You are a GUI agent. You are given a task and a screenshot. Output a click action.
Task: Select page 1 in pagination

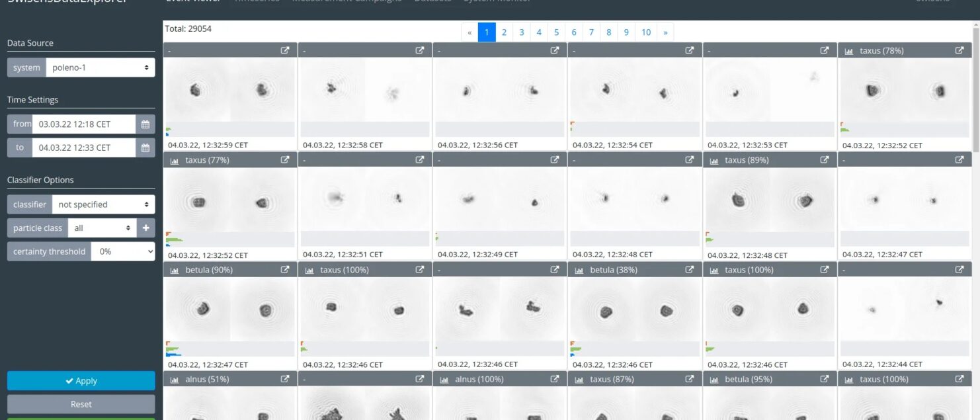tap(487, 32)
